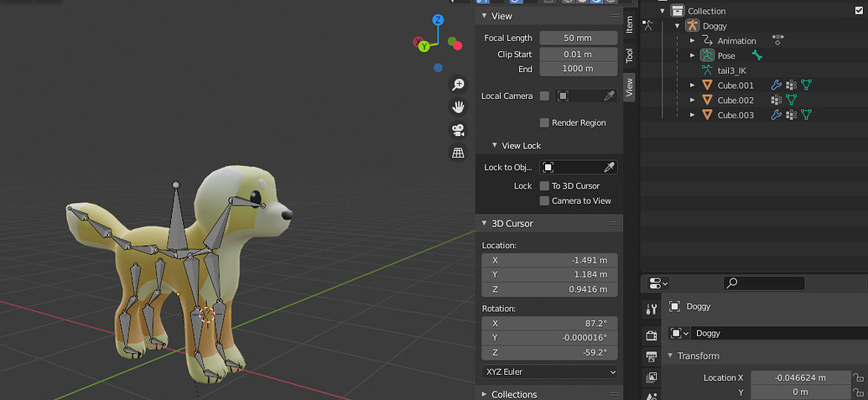Open the View Layer properties tab icon
The image size is (868, 400).
coord(652,378)
